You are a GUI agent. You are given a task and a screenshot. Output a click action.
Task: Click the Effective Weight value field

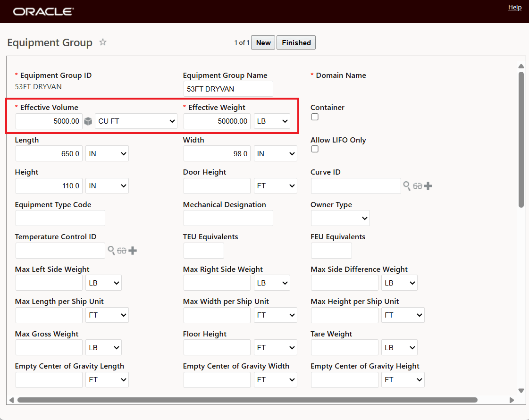[x=217, y=121]
